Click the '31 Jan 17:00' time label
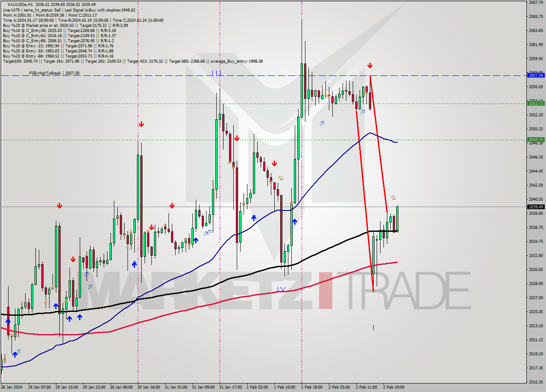 (230, 387)
